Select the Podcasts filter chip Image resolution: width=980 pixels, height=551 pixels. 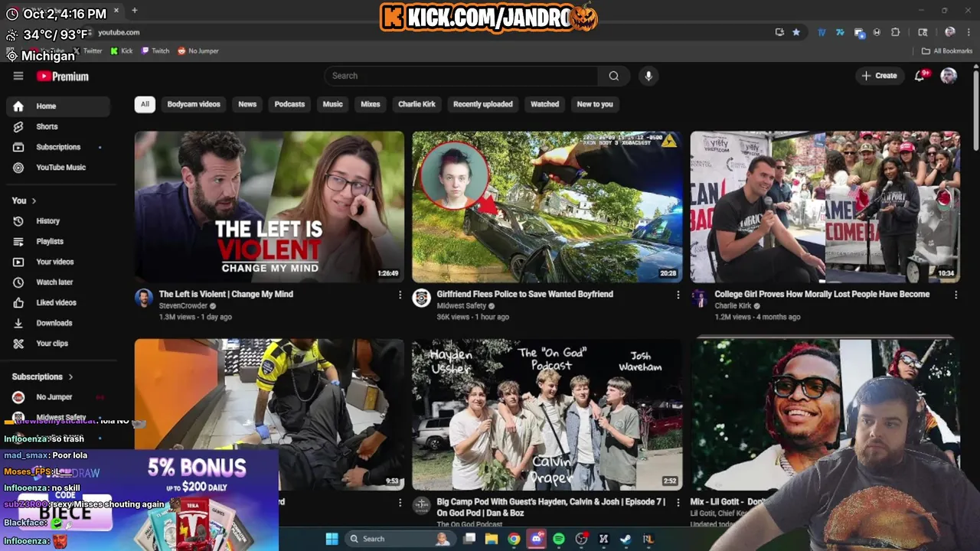click(x=289, y=104)
